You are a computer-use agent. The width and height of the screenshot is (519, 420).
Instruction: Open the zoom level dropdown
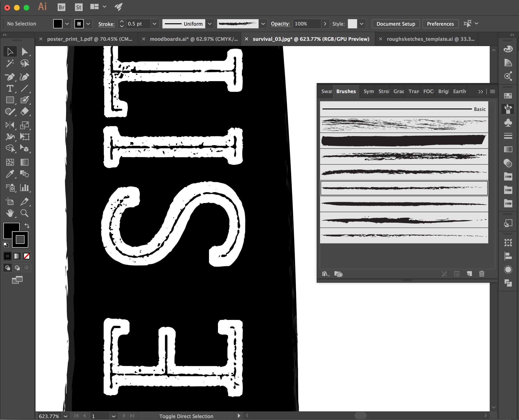[66, 416]
